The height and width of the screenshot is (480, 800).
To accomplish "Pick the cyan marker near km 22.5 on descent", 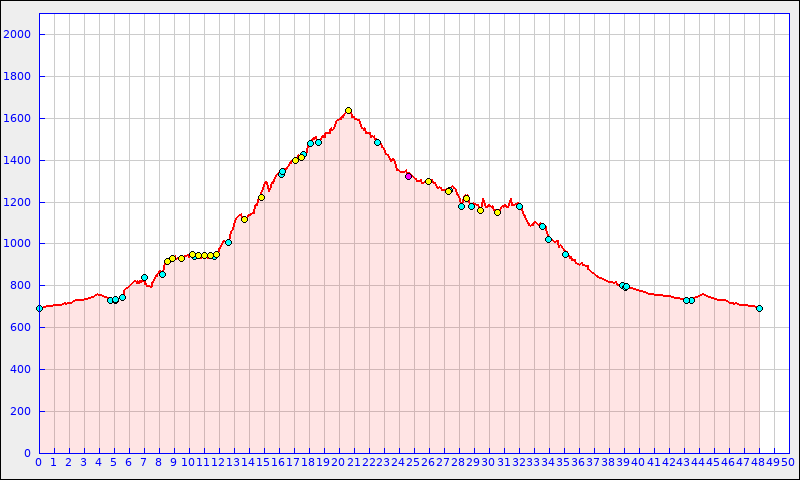I will pos(377,142).
